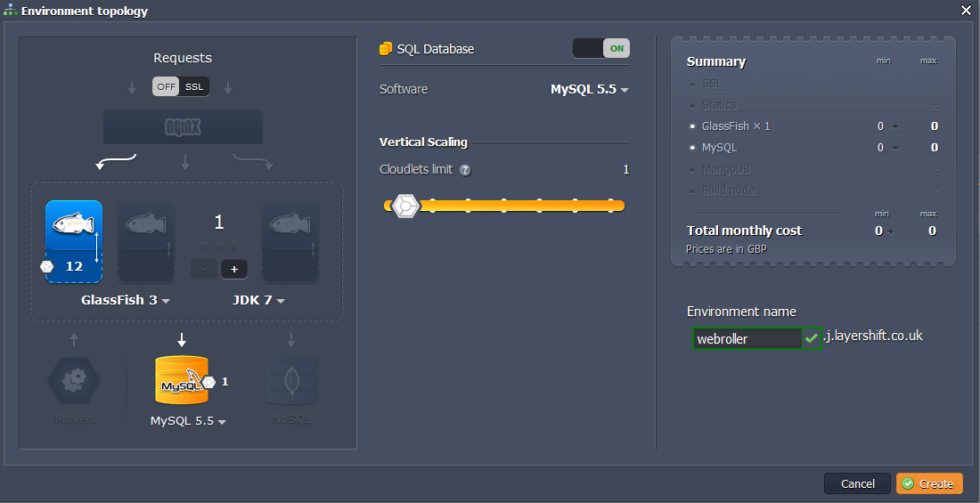The image size is (980, 503).
Task: Turn off the SQL Database ON switch
Action: click(601, 48)
